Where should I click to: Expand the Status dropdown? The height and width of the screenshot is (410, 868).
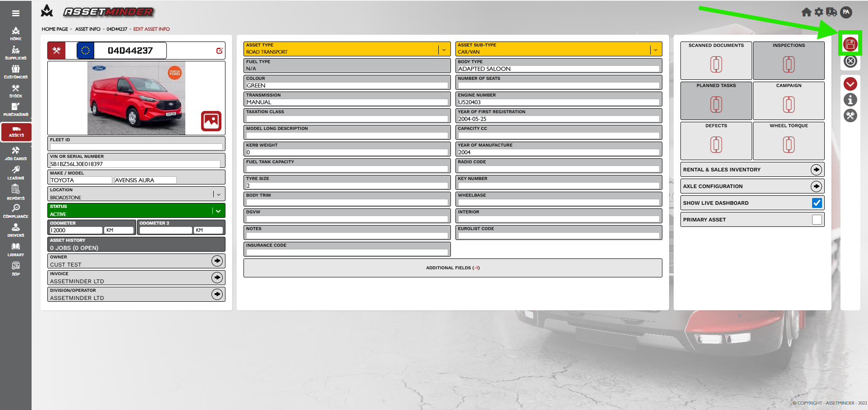coord(218,211)
